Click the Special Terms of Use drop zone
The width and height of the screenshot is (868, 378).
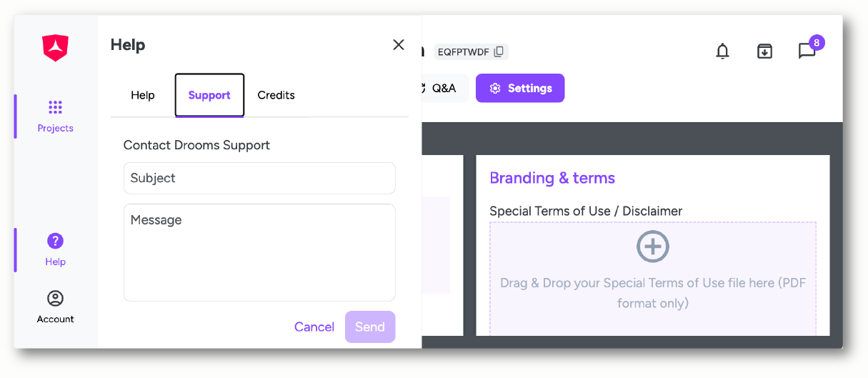(653, 278)
